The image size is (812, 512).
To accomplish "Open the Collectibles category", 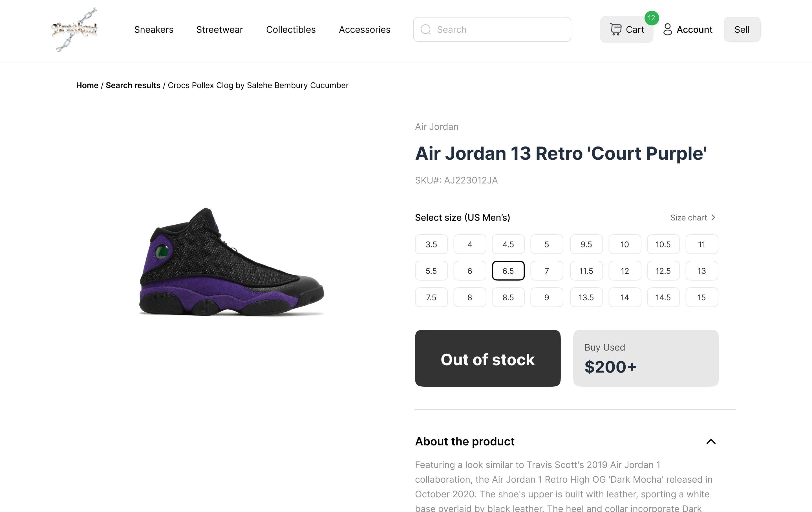I will (x=291, y=29).
